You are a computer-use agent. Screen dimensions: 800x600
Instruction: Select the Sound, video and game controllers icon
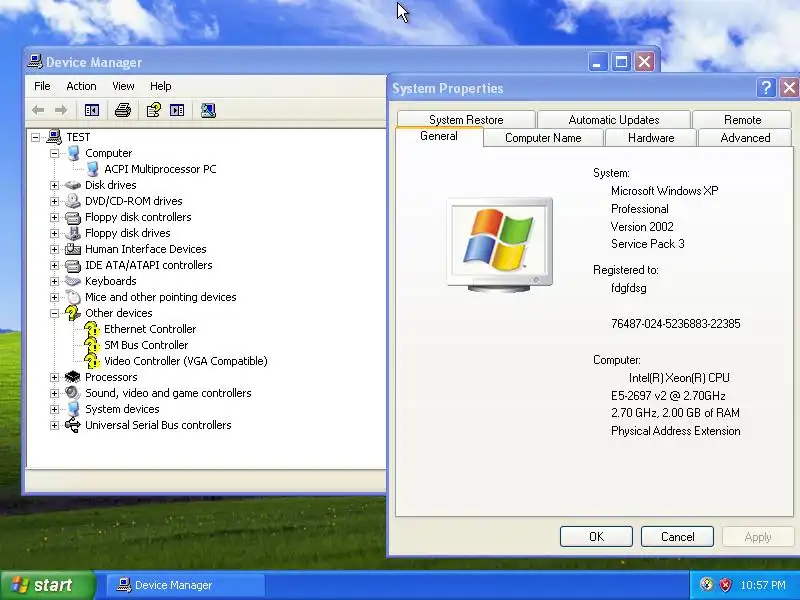click(73, 393)
